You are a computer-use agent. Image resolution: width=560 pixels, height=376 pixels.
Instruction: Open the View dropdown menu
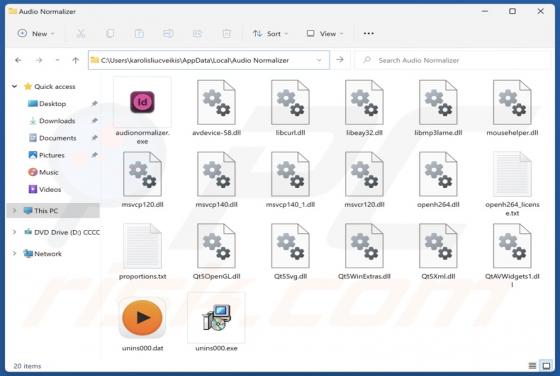pyautogui.click(x=325, y=34)
